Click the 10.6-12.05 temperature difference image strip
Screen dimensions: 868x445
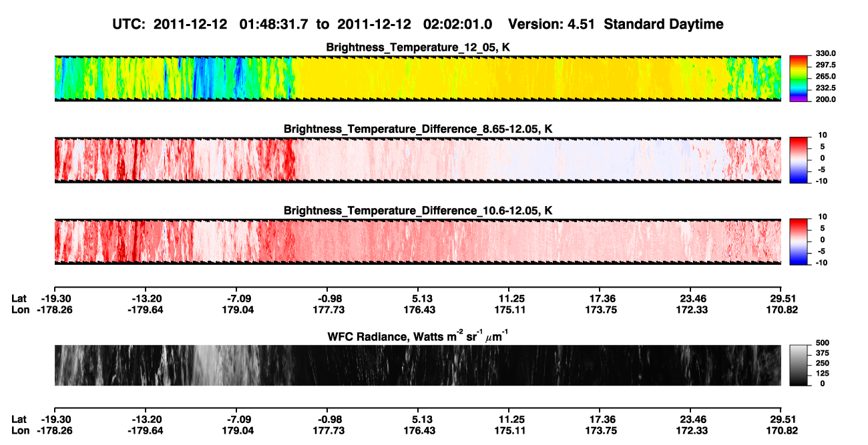[417, 241]
